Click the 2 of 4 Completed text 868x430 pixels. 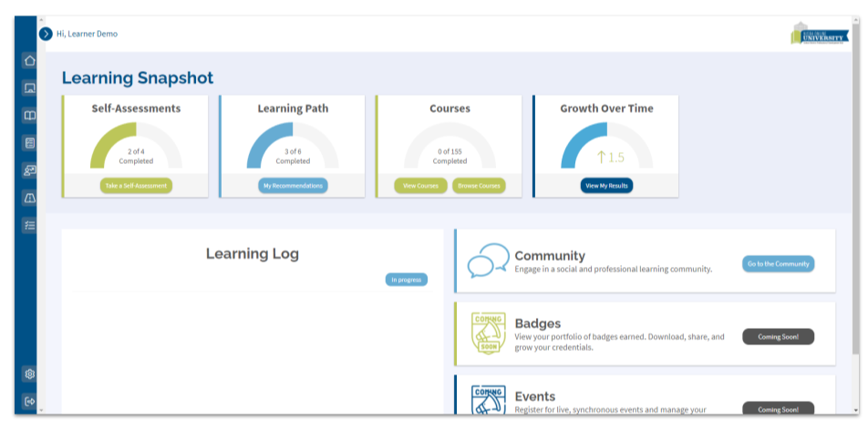pos(136,157)
